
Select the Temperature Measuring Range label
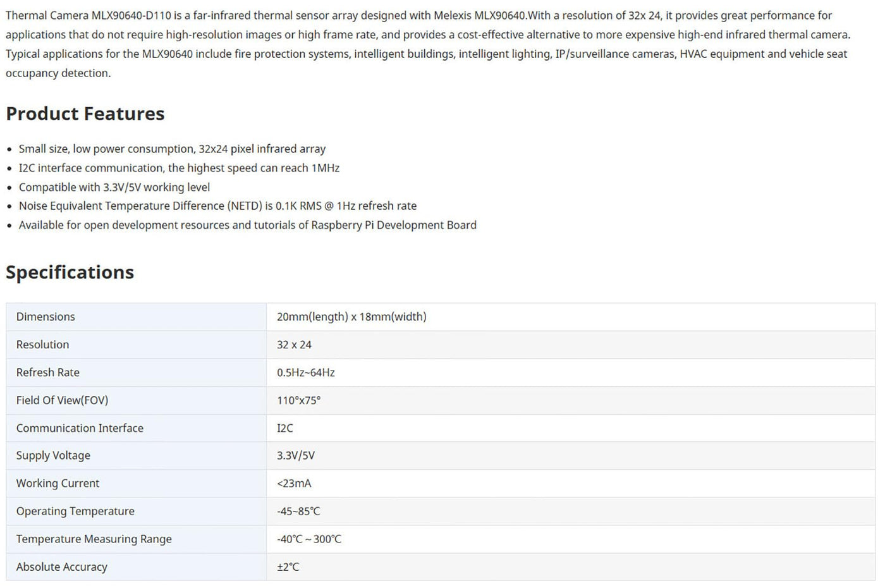point(94,539)
